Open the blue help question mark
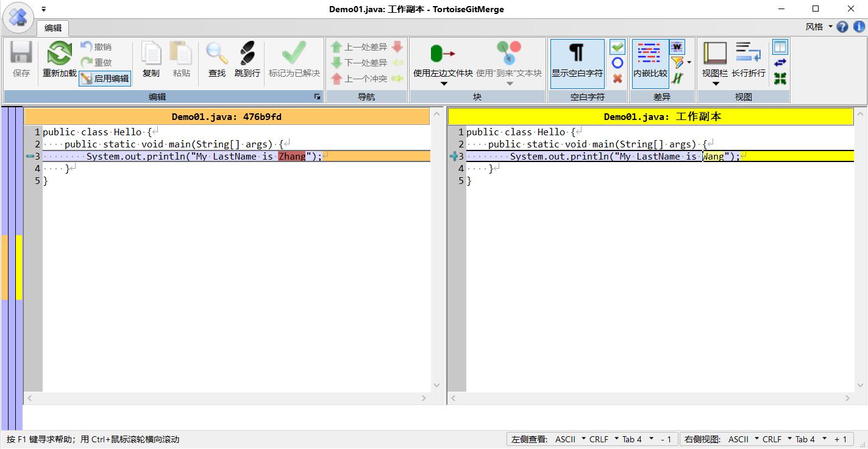The height and width of the screenshot is (449, 868). click(842, 27)
